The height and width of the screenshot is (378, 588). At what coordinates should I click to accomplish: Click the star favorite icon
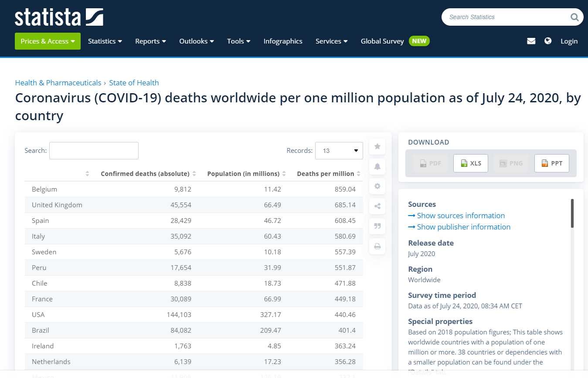coord(377,146)
